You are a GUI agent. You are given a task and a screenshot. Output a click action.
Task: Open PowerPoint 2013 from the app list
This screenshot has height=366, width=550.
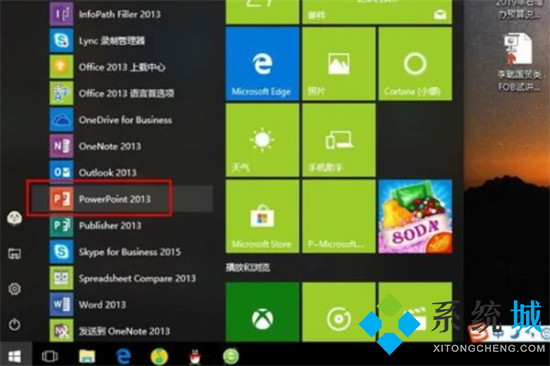click(122, 199)
